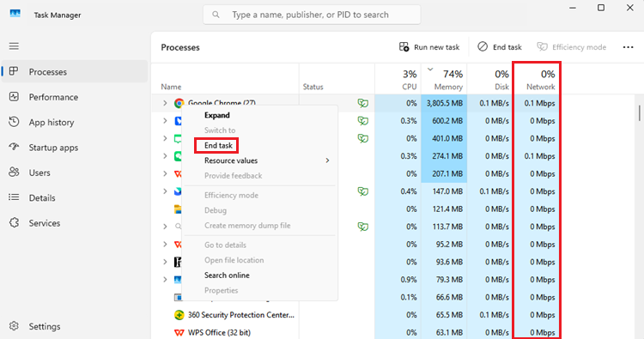The width and height of the screenshot is (644, 339).
Task: Open Resource values submenu
Action: pos(259,160)
